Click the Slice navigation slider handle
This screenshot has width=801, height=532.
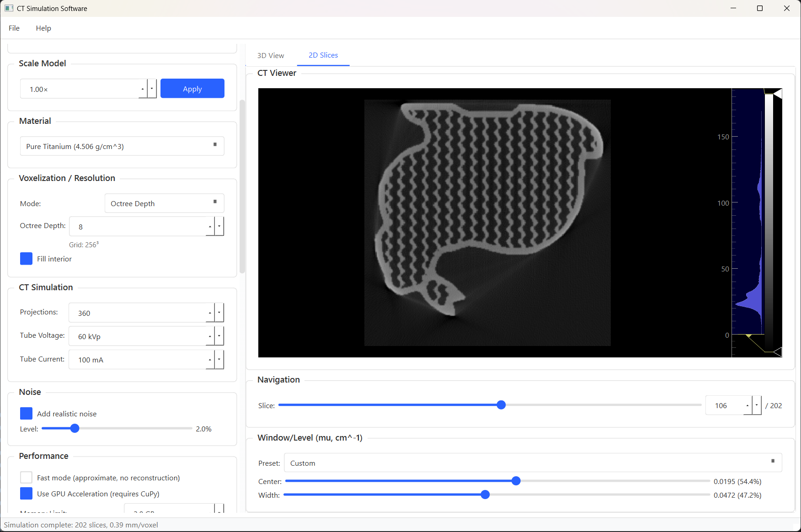[x=501, y=405]
